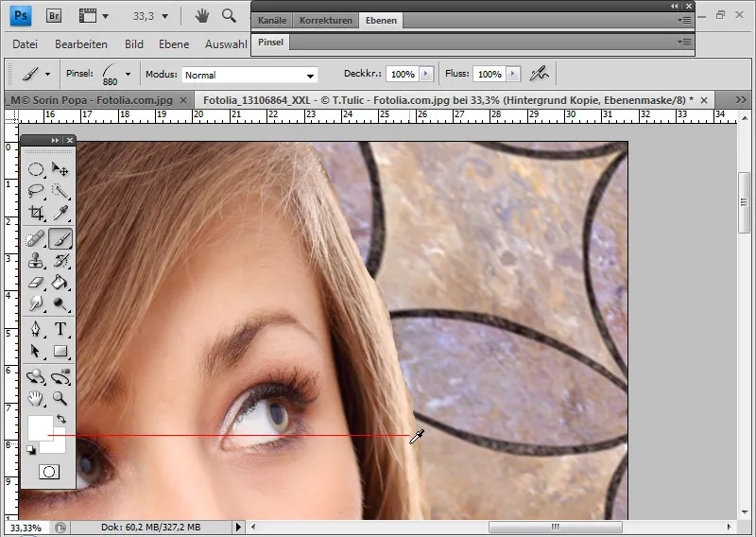Open the Bearbeiten menu
The image size is (756, 537).
81,44
